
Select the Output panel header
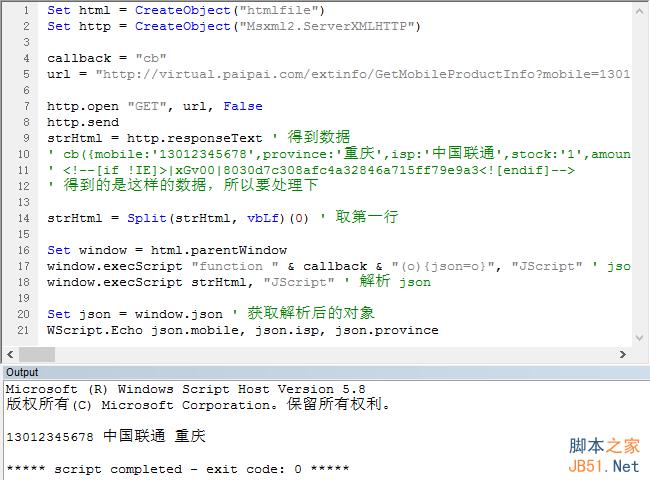coord(22,372)
